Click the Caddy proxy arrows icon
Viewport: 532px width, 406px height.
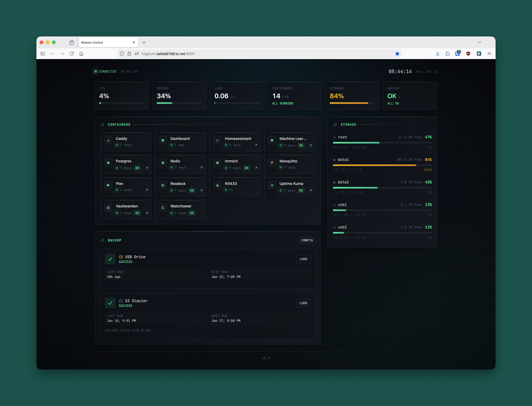click(x=108, y=140)
